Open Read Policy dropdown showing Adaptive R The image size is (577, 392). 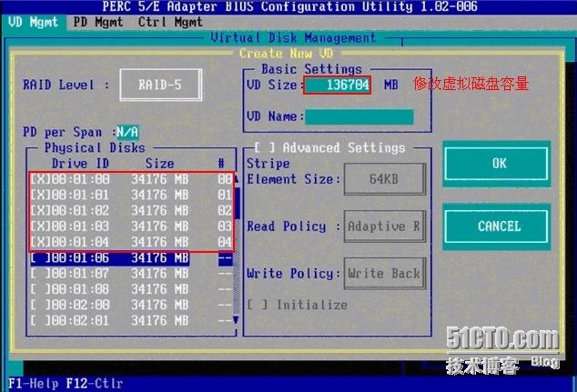click(x=385, y=226)
